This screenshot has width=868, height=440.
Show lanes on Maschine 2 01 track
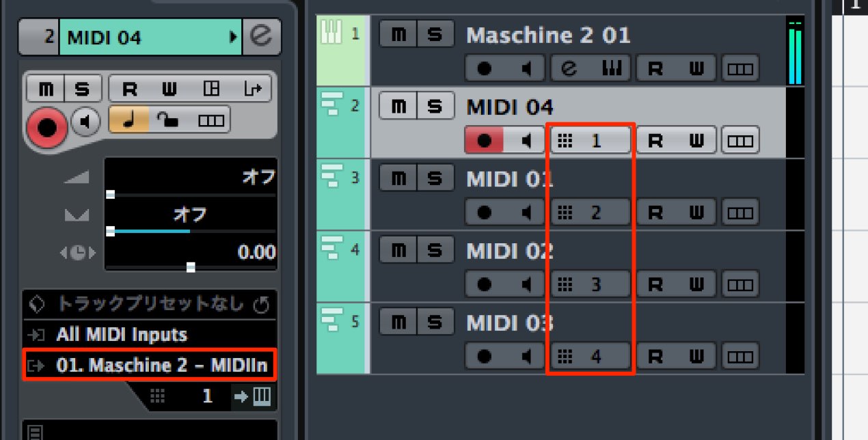coord(741,69)
